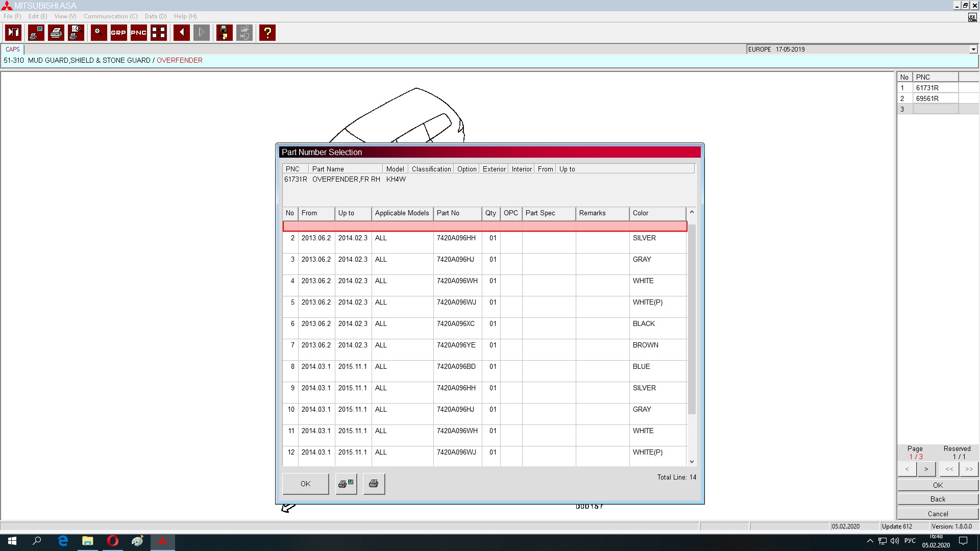Click the save to floppy toolbar icon
Image resolution: width=980 pixels, height=551 pixels.
[x=224, y=33]
